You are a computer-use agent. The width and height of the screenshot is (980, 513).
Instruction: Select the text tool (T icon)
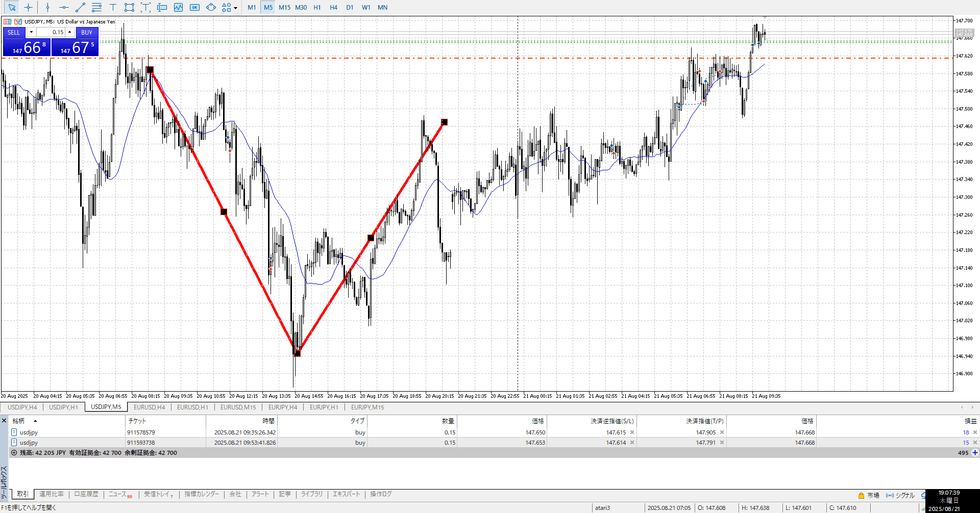pyautogui.click(x=113, y=8)
